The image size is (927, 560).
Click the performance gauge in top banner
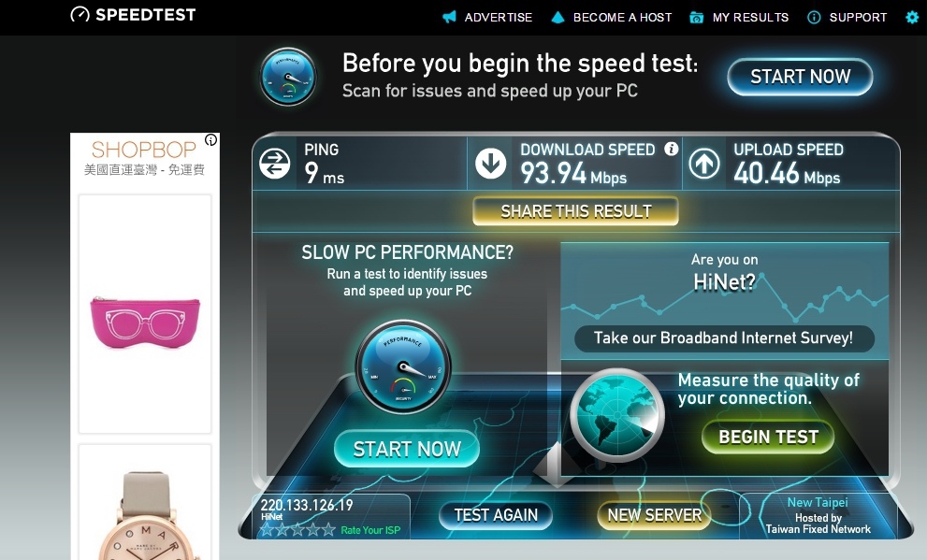click(x=288, y=77)
